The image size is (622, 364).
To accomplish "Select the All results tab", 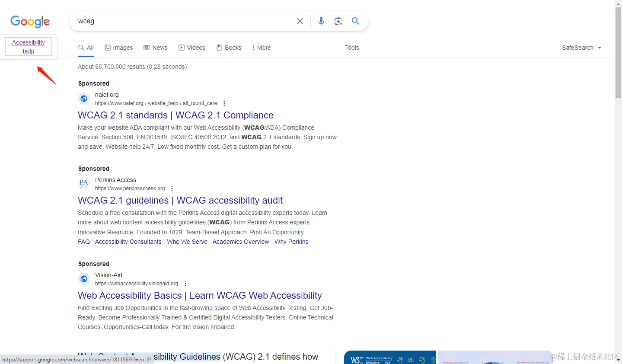I will pos(86,48).
